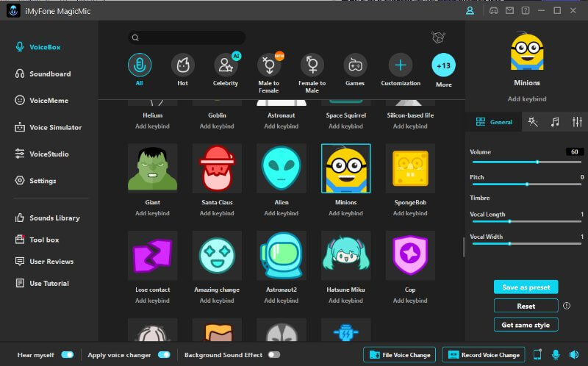Toggle the Hear myself switch
This screenshot has height=366, width=588.
coord(68,355)
